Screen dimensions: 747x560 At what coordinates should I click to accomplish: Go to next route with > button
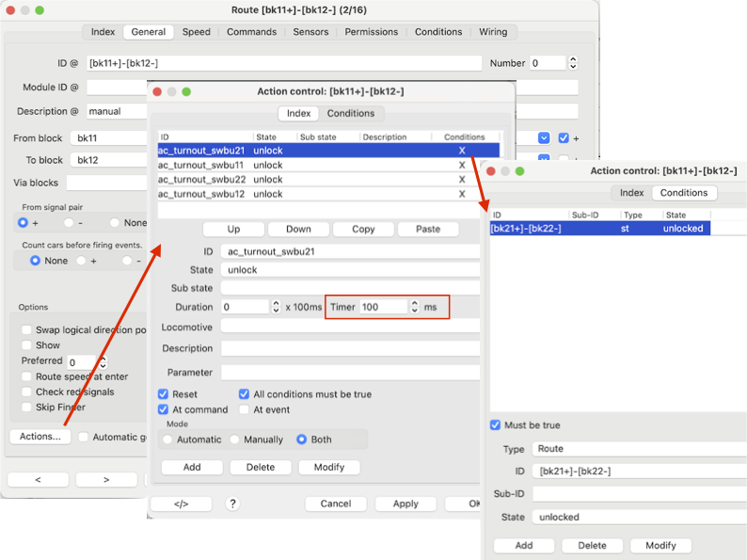[x=106, y=479]
